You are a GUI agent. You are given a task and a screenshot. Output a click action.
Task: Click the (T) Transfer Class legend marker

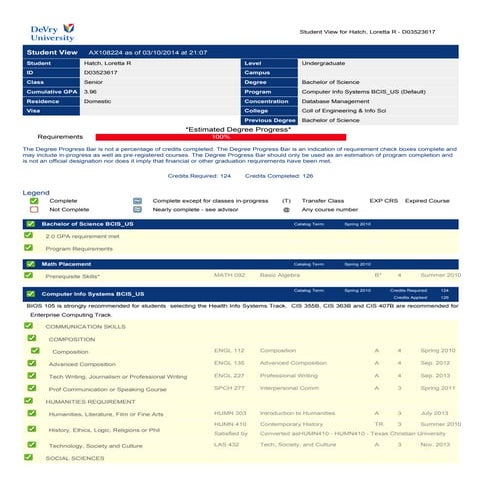[286, 201]
